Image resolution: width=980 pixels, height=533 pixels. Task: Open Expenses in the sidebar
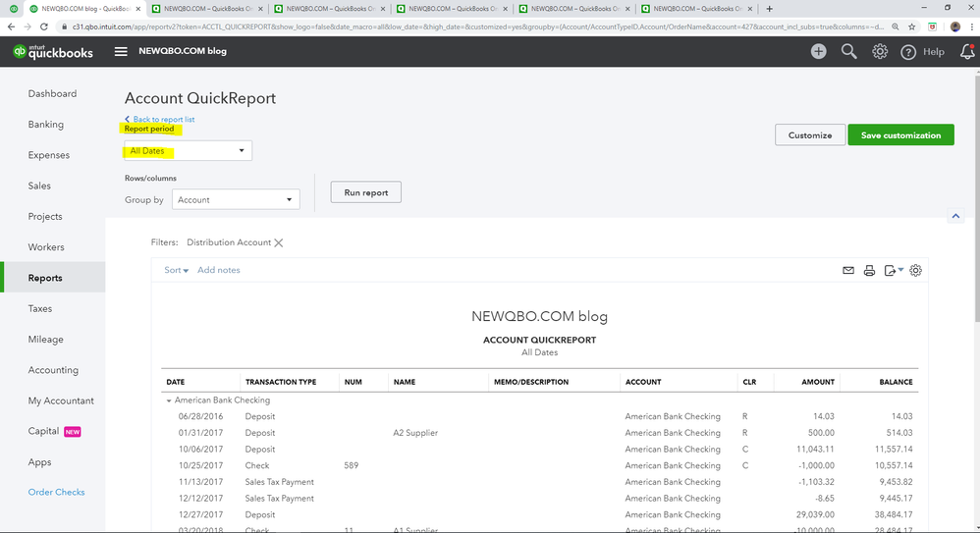(x=49, y=155)
